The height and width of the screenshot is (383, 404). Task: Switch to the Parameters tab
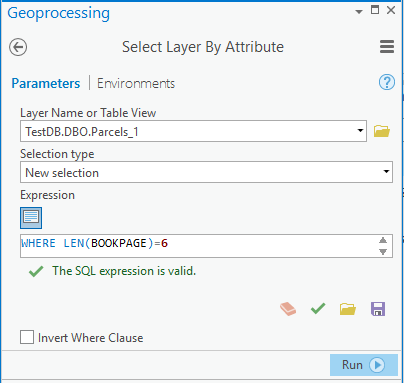point(46,83)
